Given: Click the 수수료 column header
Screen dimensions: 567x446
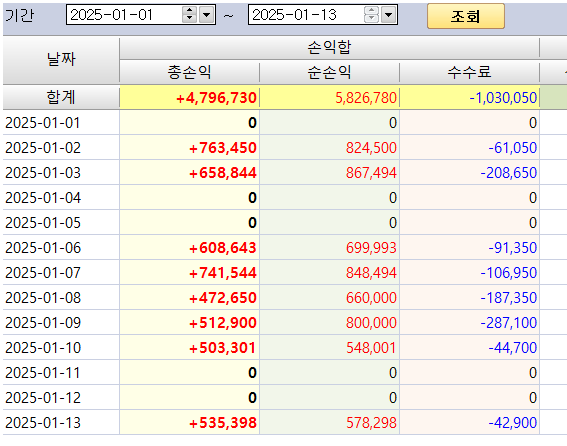Looking at the screenshot, I should tap(469, 72).
